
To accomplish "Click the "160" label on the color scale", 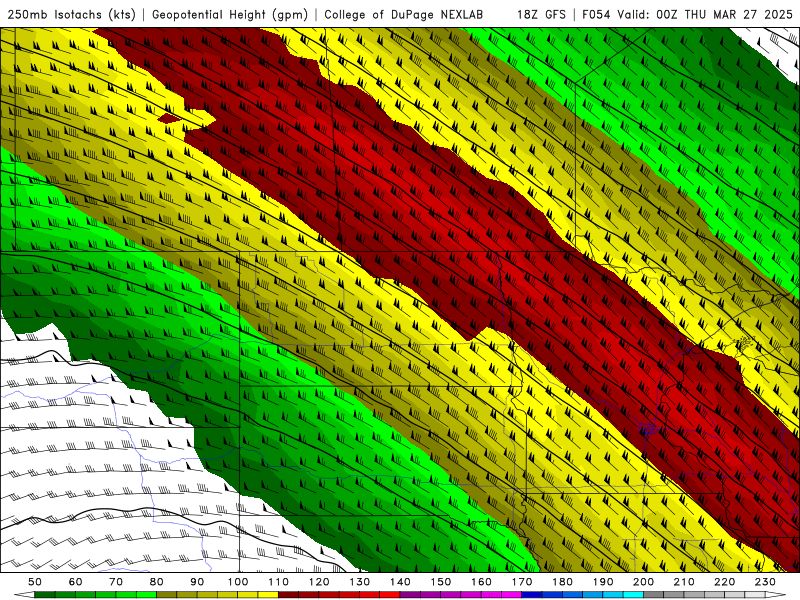I will pyautogui.click(x=481, y=582).
